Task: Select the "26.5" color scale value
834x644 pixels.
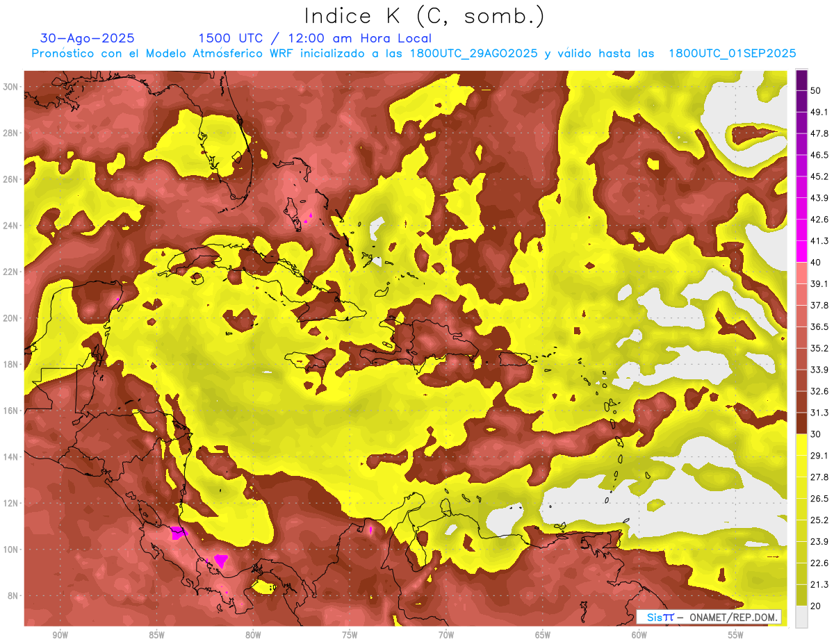Action: click(x=819, y=499)
